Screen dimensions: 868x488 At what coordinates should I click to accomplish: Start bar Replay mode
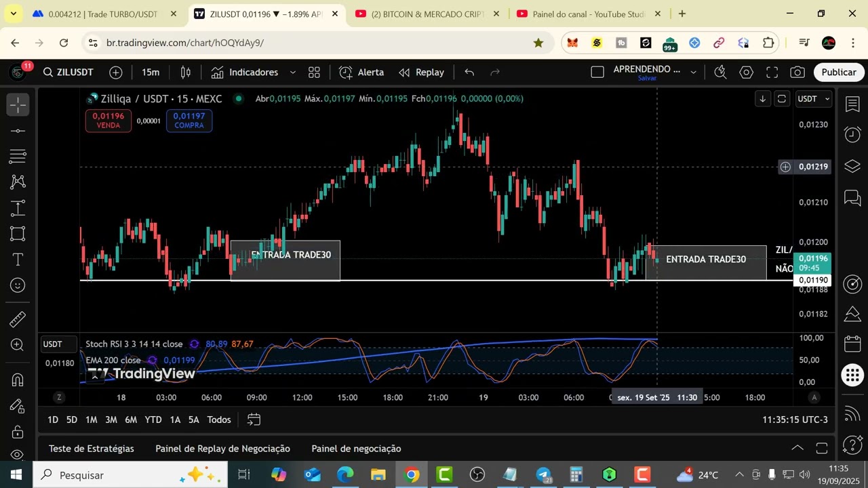[421, 73]
